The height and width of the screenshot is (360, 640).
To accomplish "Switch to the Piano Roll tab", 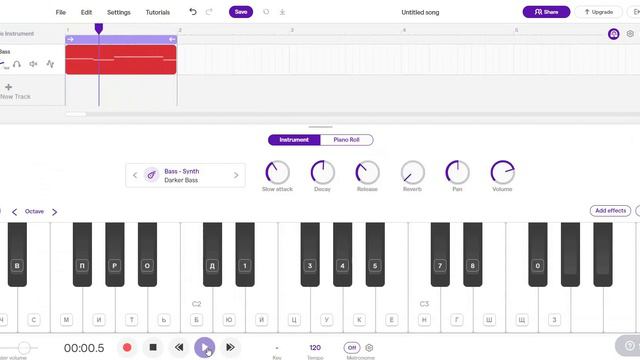I will [x=347, y=140].
